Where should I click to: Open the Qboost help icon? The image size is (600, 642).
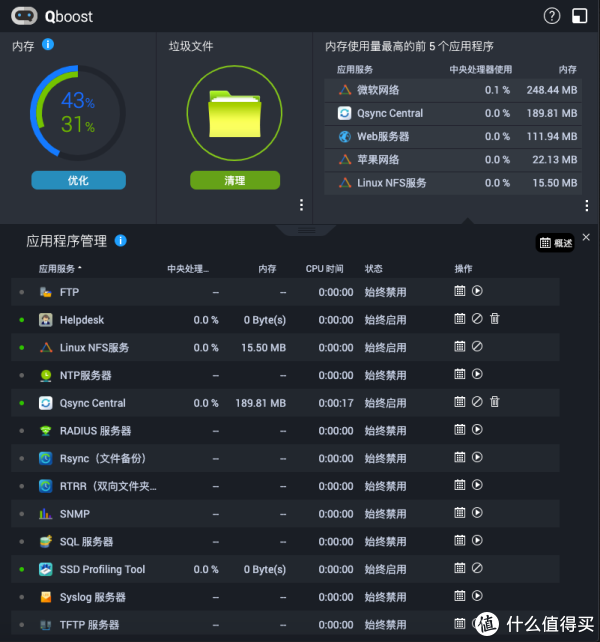(552, 16)
